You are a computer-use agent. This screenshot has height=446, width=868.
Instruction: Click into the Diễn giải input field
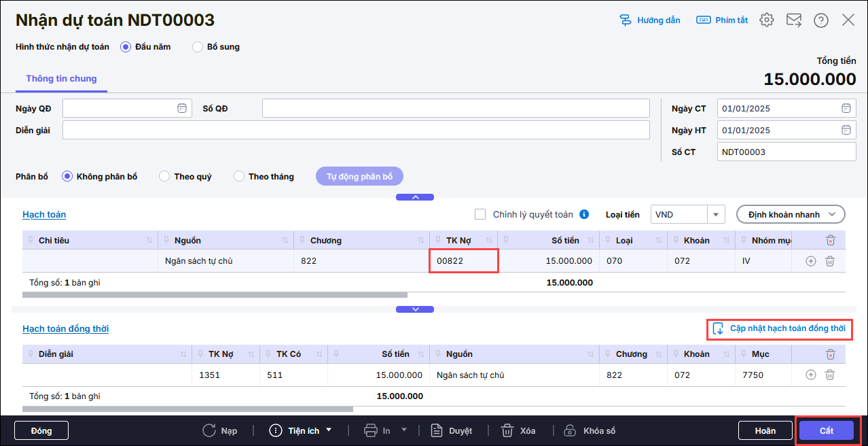[x=356, y=130]
